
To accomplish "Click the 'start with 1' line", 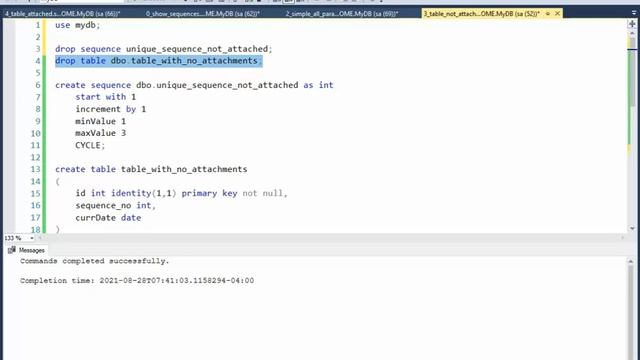I will click(106, 97).
